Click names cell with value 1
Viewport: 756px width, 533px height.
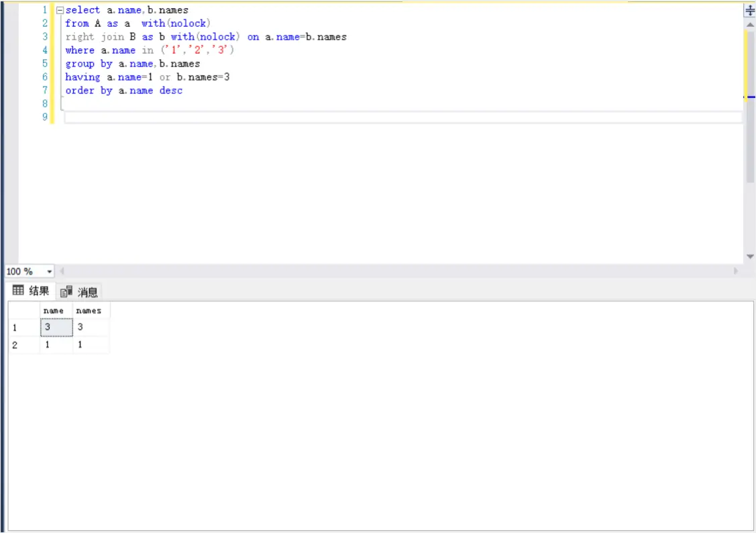tap(91, 345)
